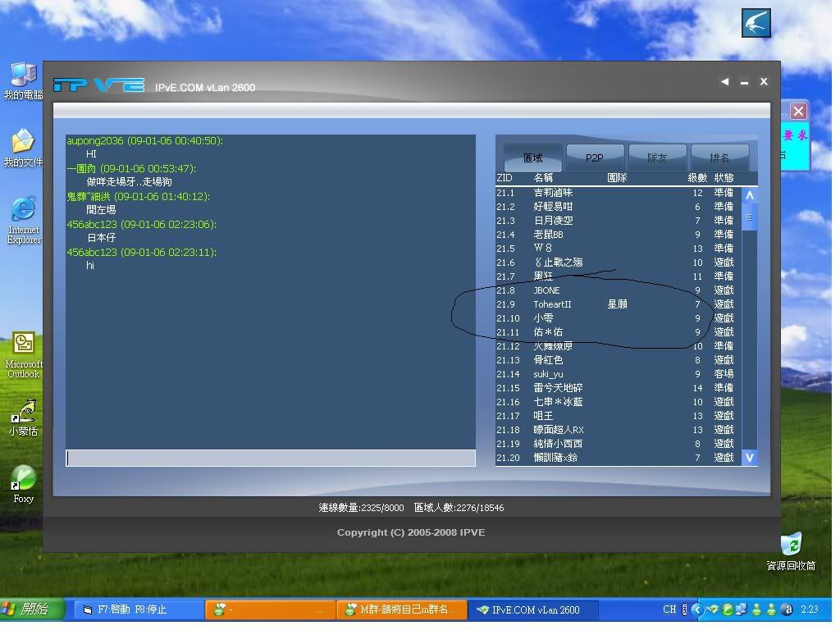Click the chat message input field
Screen dimensions: 840x630
[x=271, y=458]
